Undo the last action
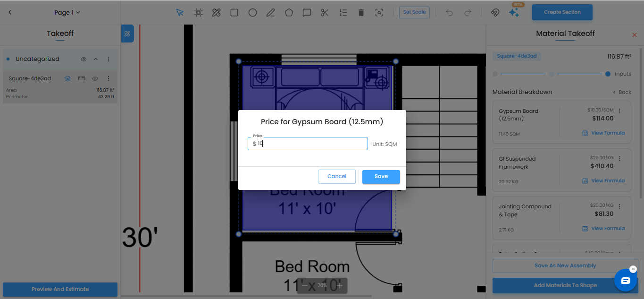644x299 pixels. coord(449,12)
